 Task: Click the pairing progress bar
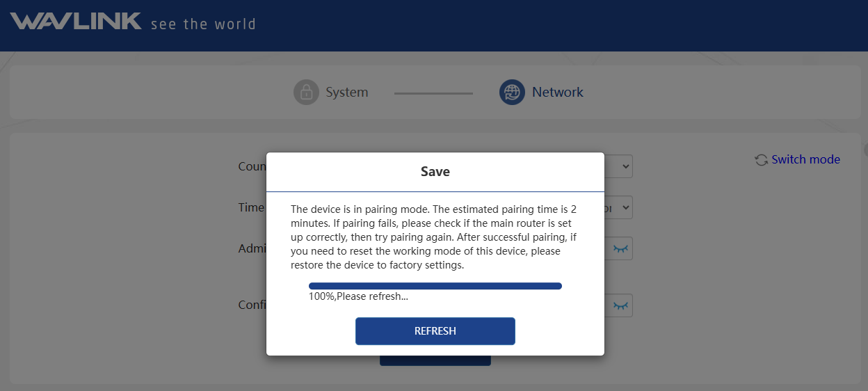pyautogui.click(x=435, y=285)
